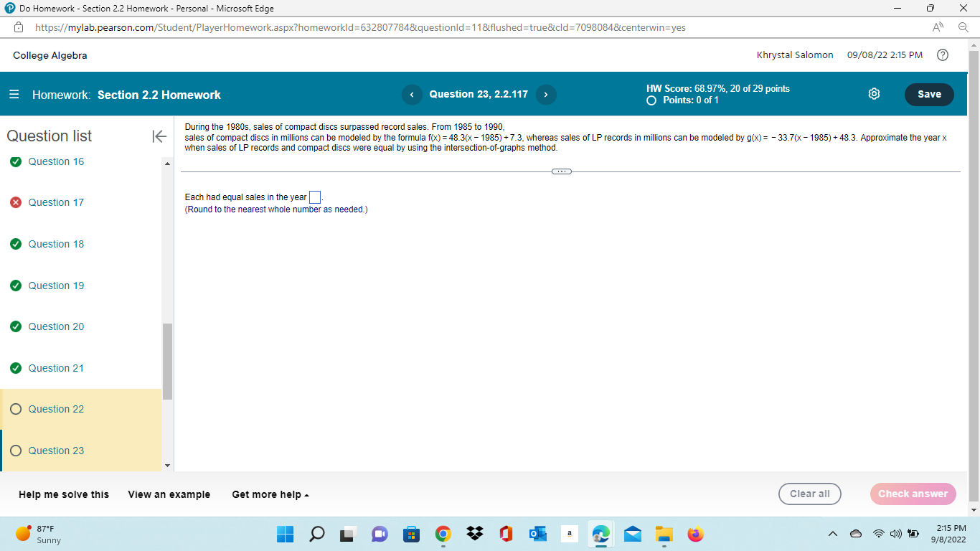Screen dimensions: 980x551
Task: Click the ellipsis divider under the problem text
Action: (x=562, y=171)
